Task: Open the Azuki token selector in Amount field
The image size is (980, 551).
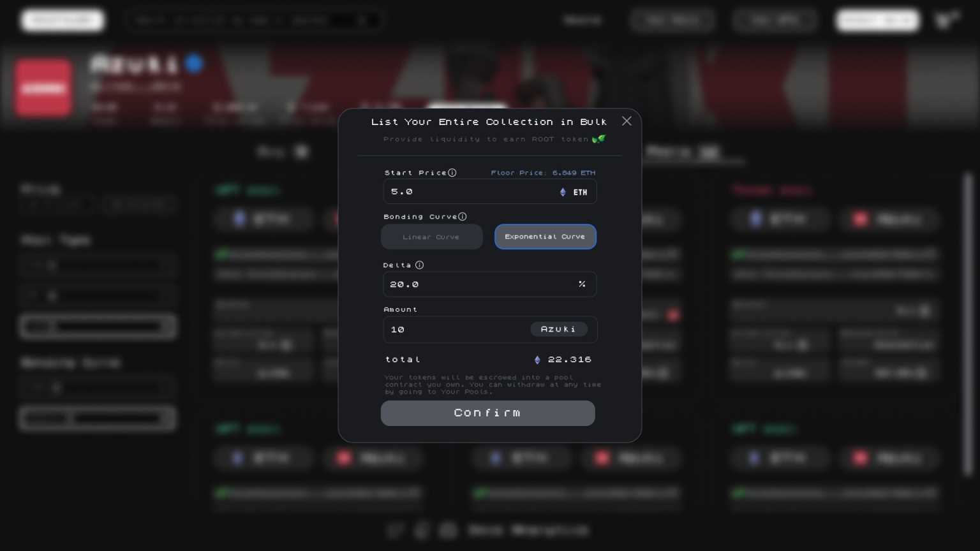Action: (559, 329)
